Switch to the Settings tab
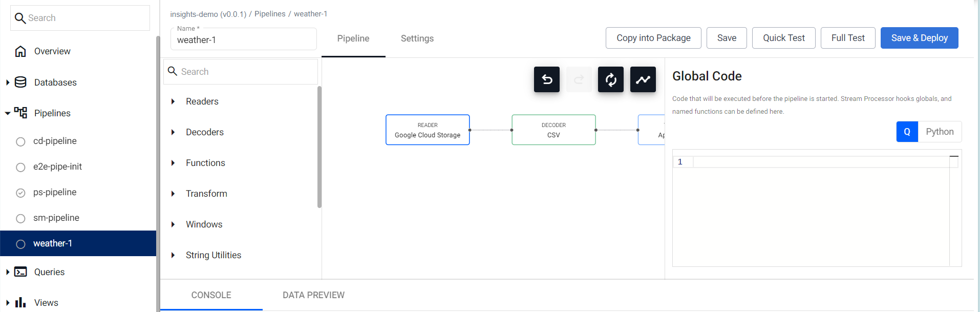The image size is (980, 312). 417,38
